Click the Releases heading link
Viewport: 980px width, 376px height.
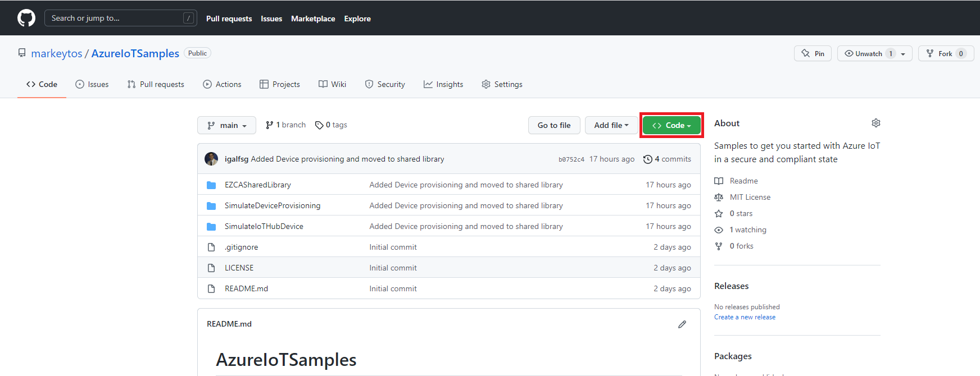click(x=732, y=286)
